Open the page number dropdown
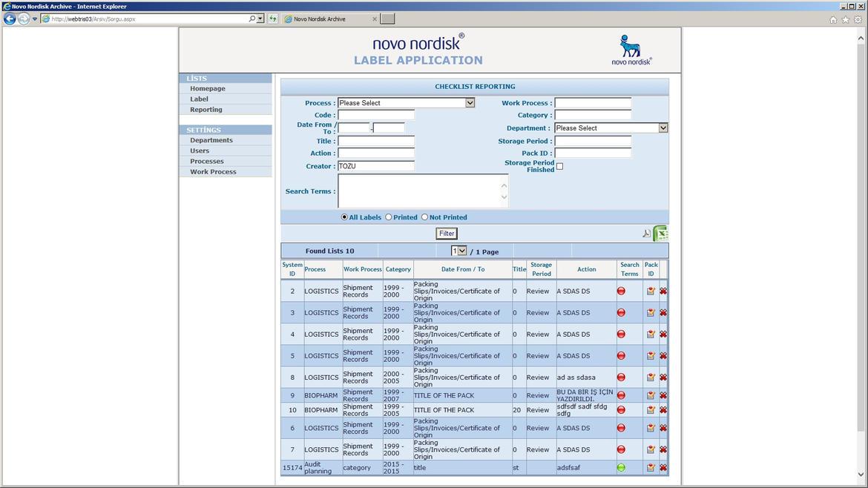 (x=459, y=251)
